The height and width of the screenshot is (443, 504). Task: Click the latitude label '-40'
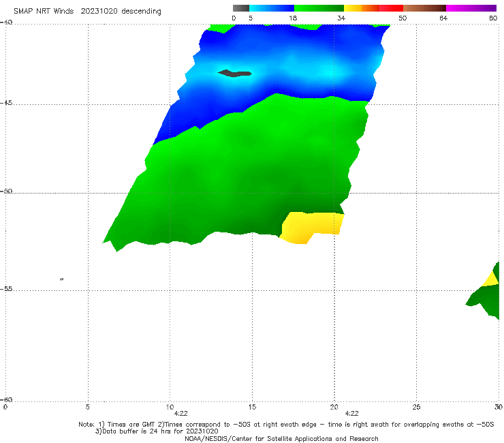6,22
